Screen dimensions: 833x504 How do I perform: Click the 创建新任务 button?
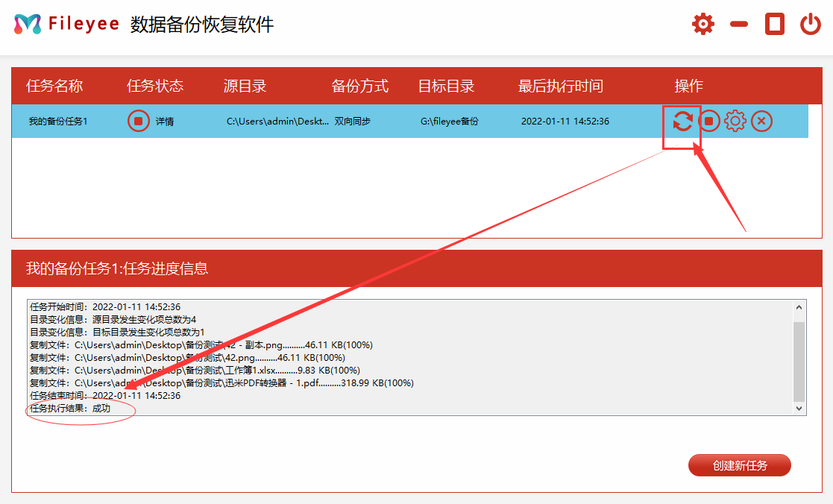tap(739, 465)
